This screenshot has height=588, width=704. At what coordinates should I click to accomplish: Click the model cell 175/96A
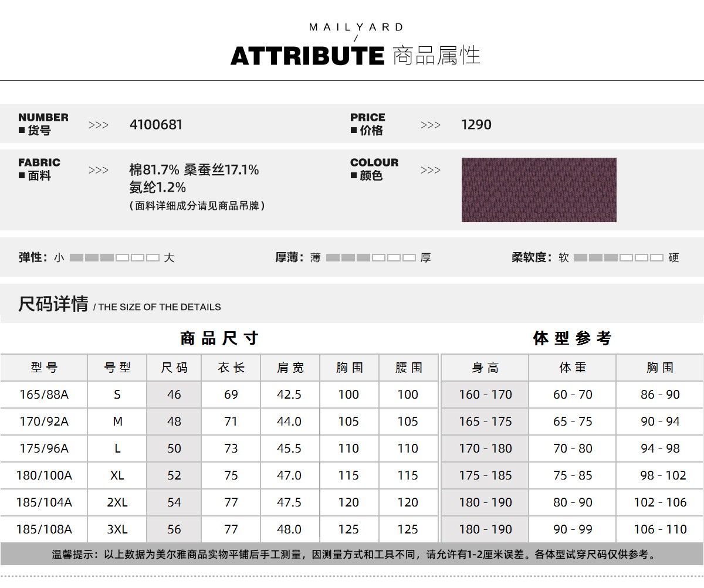coord(44,448)
